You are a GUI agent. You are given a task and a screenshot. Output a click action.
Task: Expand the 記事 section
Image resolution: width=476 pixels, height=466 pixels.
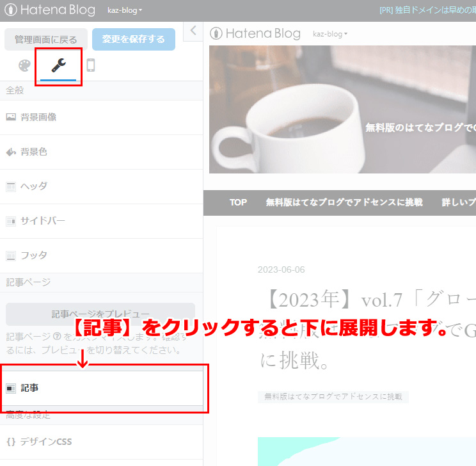pos(101,389)
